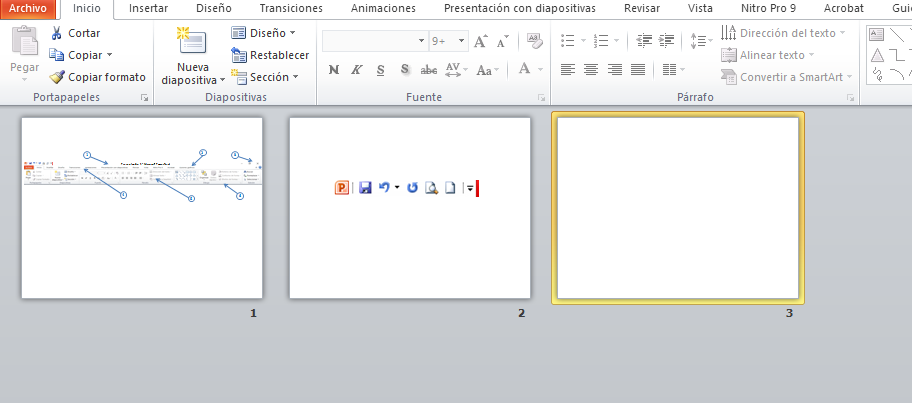The width and height of the screenshot is (912, 403).
Task: Click the clear formatting eraser icon
Action: click(534, 41)
